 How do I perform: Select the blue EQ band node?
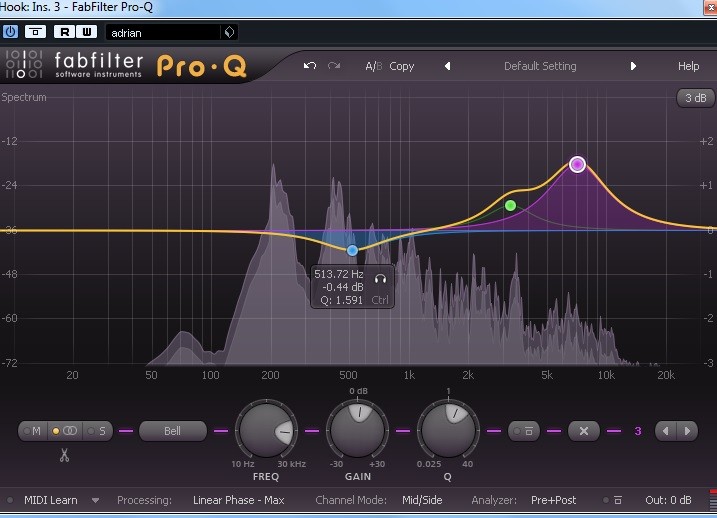[x=352, y=250]
